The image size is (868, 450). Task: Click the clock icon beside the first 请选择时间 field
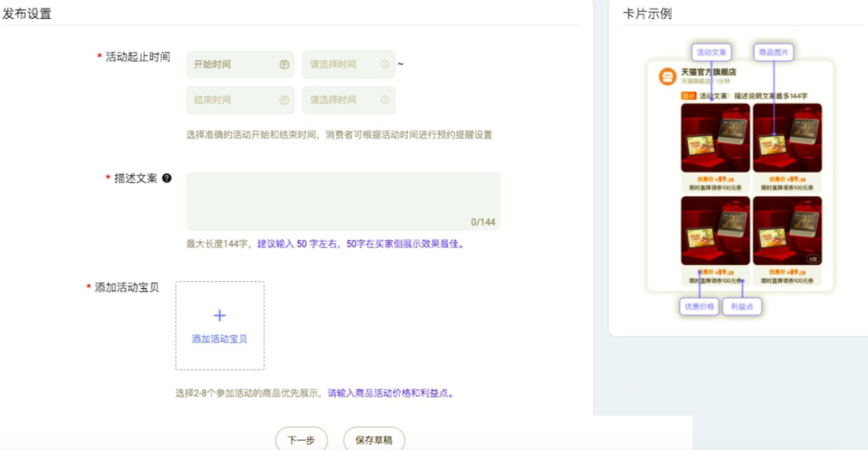385,63
